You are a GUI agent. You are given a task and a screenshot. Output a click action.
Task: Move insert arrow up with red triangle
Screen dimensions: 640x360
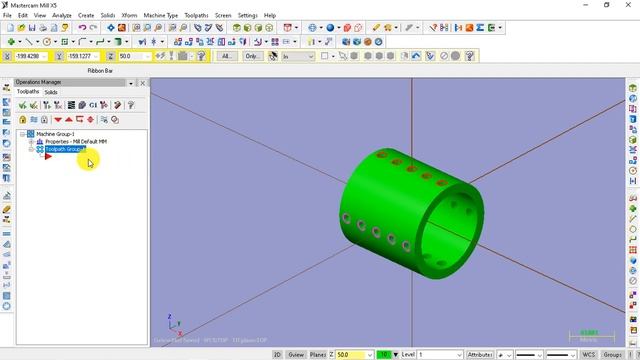click(69, 120)
